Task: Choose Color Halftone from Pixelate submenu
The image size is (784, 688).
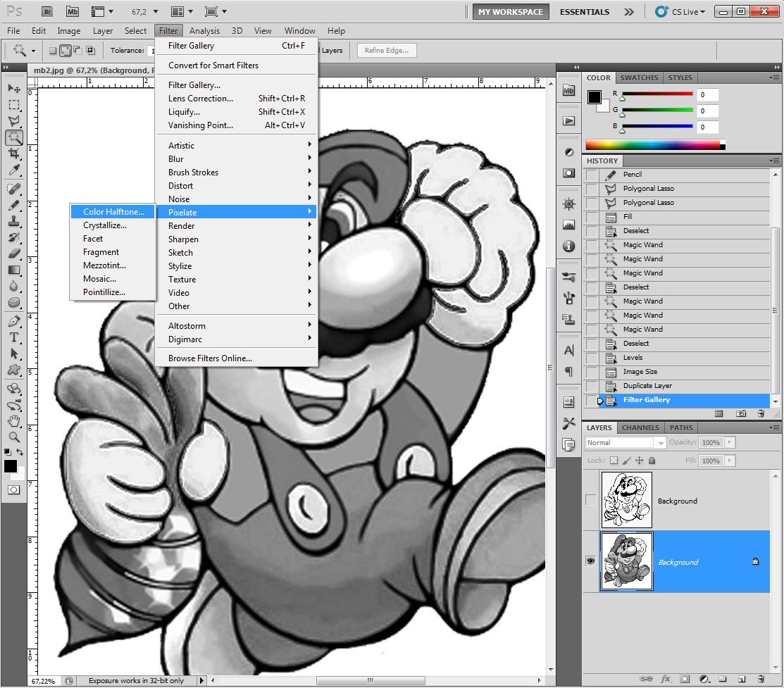Action: point(113,211)
